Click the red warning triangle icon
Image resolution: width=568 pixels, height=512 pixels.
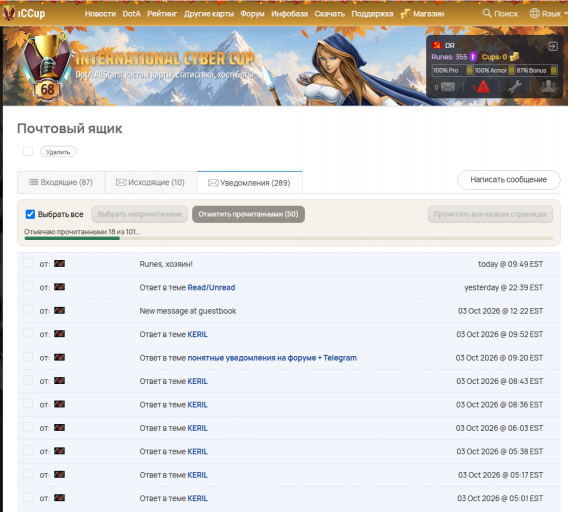[x=483, y=87]
